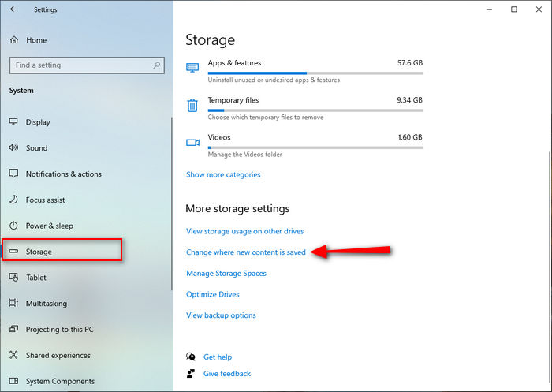Viewport: 552px width, 392px height.
Task: Maximize the Settings window
Action: point(514,9)
